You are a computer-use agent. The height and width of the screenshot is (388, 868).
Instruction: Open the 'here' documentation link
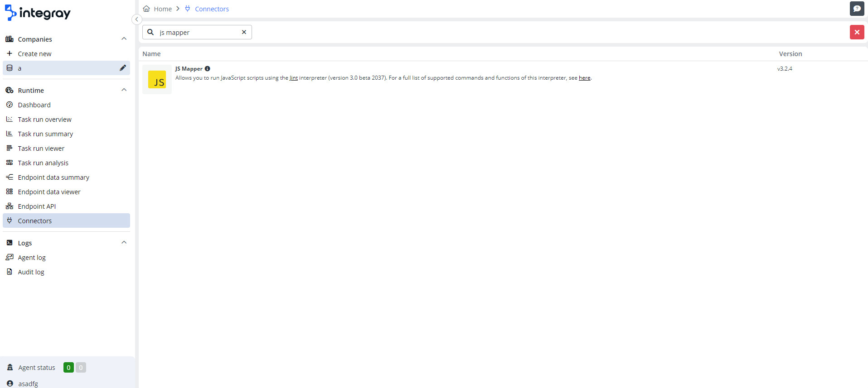pos(584,78)
